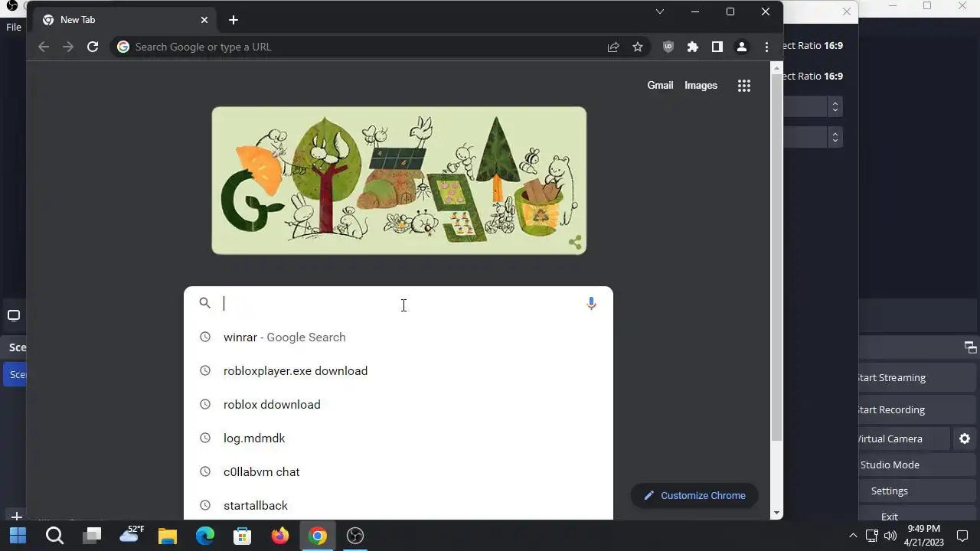Choose the c0llabvm chat suggestion
The height and width of the screenshot is (551, 980).
(x=398, y=471)
